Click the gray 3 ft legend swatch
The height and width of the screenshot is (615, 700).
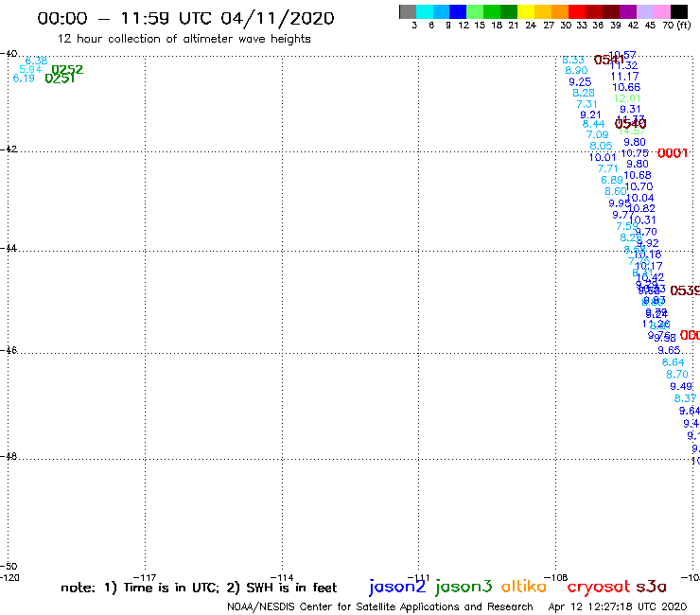pos(408,11)
